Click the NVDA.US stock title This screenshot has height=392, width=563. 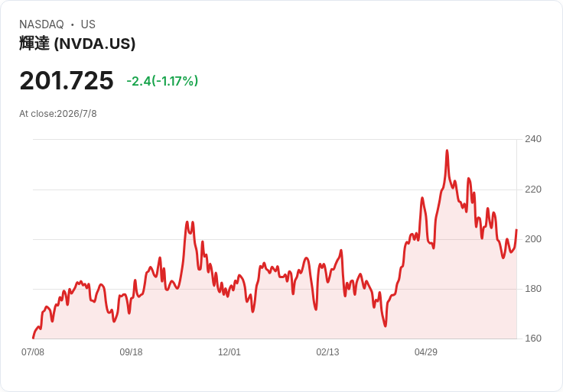[77, 44]
